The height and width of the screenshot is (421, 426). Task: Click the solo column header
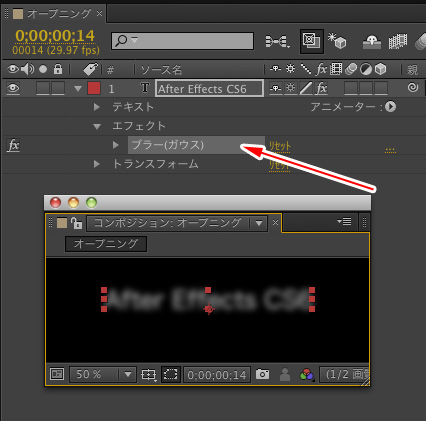coord(43,69)
